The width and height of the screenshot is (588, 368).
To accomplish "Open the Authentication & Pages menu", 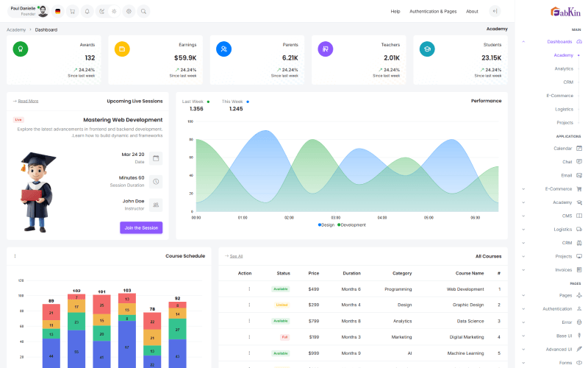I will tap(433, 12).
